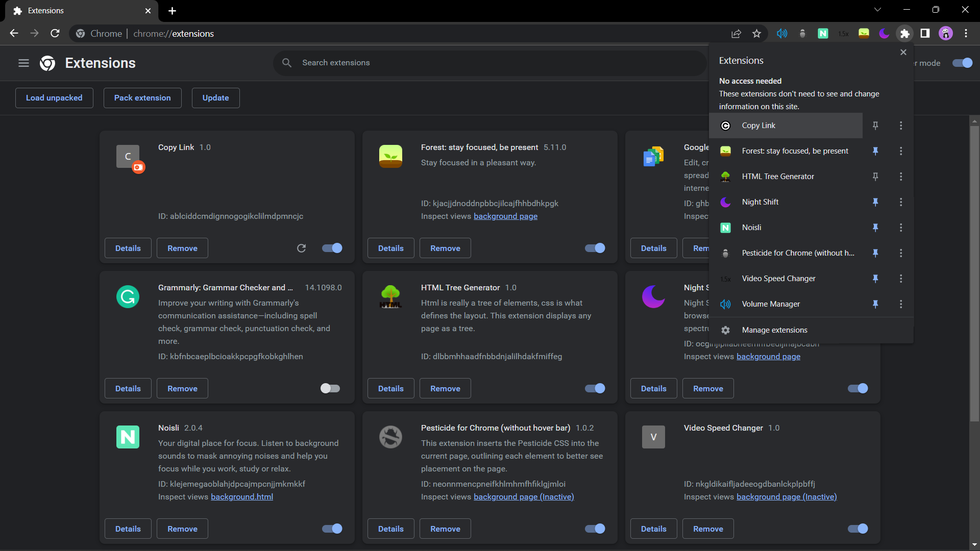Image resolution: width=980 pixels, height=551 pixels.
Task: Open the side panel toolbar icon
Action: pyautogui.click(x=925, y=34)
